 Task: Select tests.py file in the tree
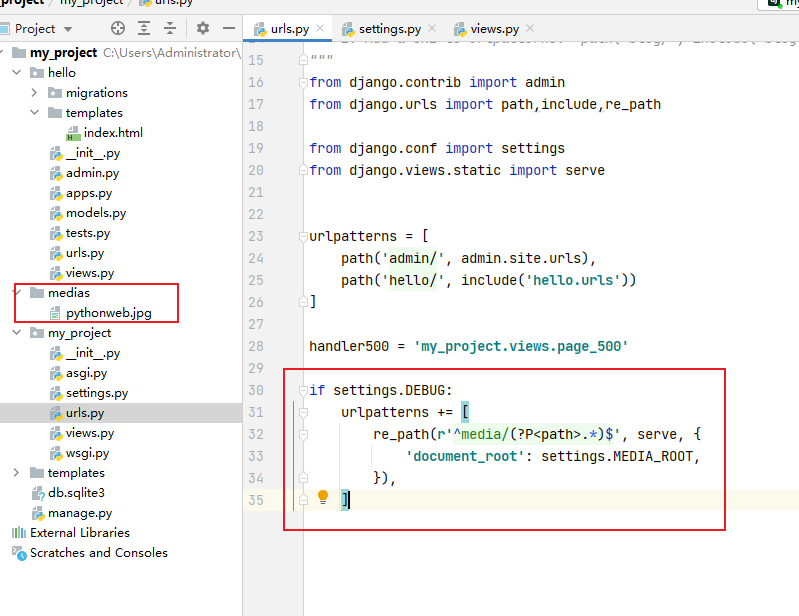pyautogui.click(x=80, y=233)
